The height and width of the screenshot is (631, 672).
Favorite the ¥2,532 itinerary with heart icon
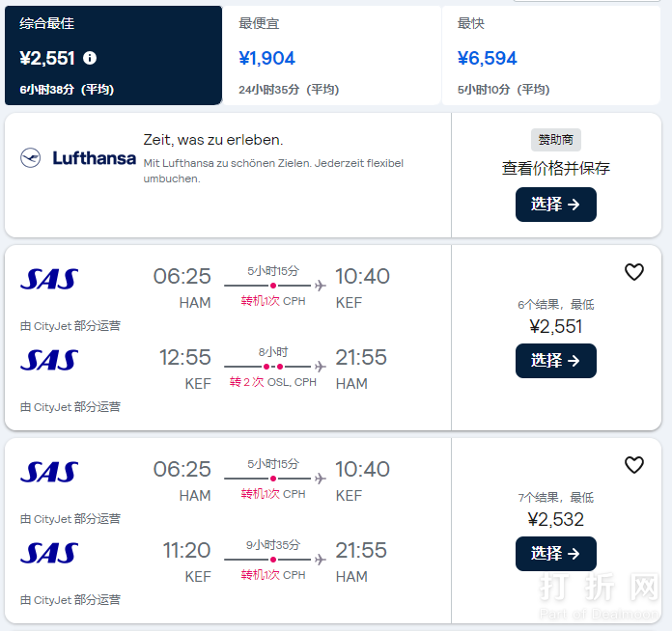(633, 465)
